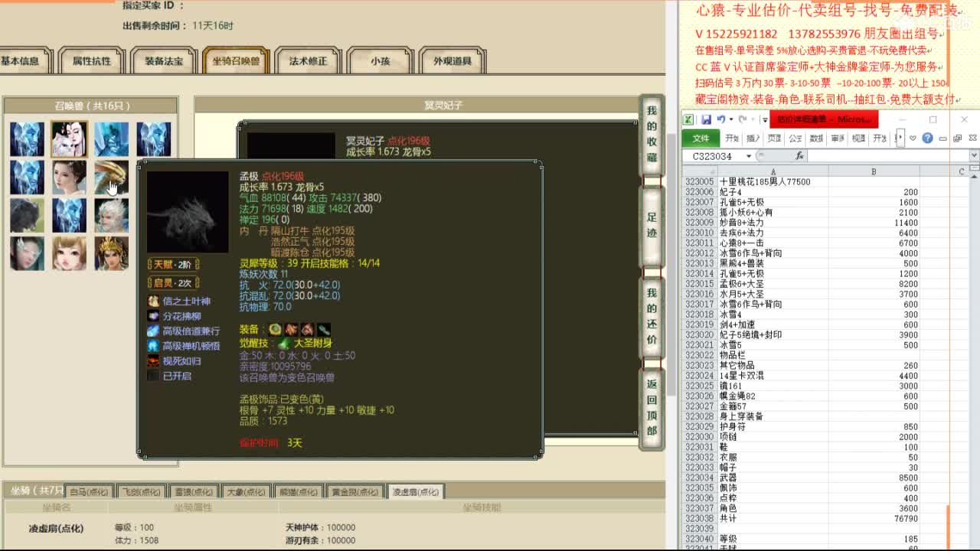Switch to the 凌虚扇(点化) mount tab
Viewport: 980px width, 551px height.
[416, 492]
